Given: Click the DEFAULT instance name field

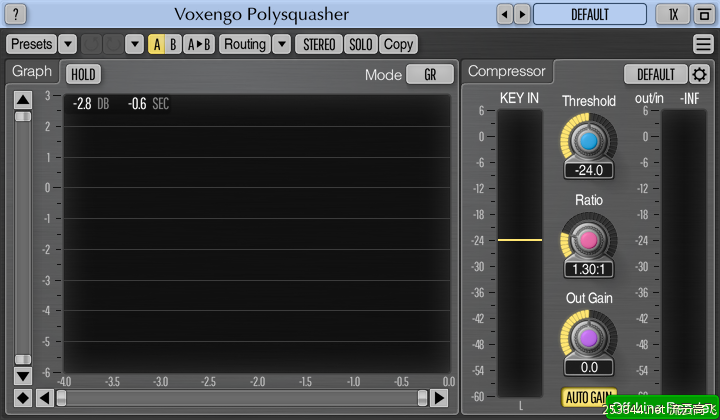Looking at the screenshot, I should (590, 14).
